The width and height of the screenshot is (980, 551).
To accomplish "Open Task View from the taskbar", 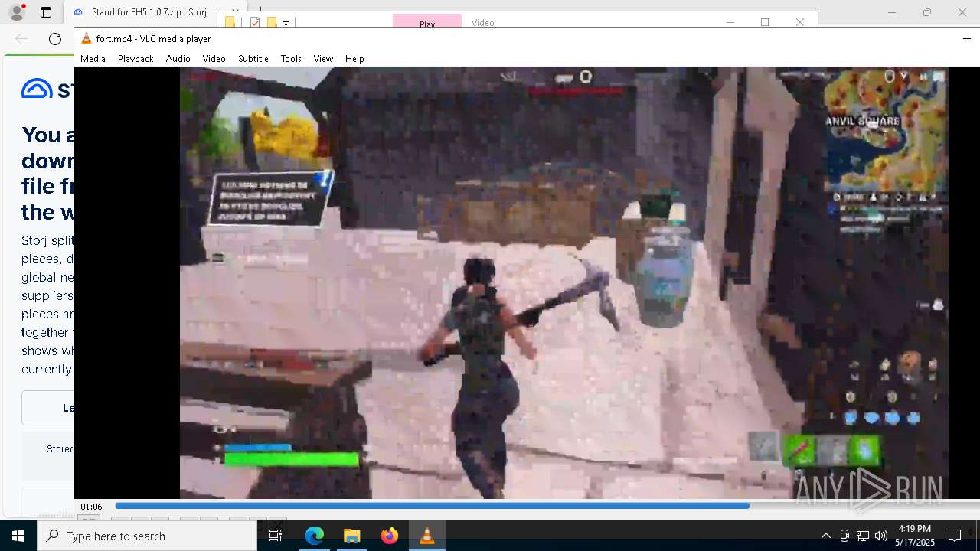I will [276, 536].
